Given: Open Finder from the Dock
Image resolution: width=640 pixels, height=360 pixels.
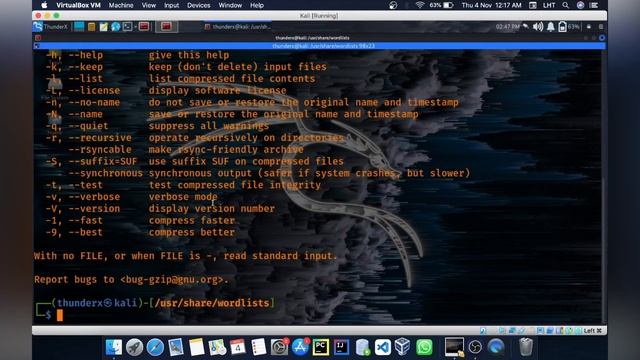Looking at the screenshot, I should (113, 347).
